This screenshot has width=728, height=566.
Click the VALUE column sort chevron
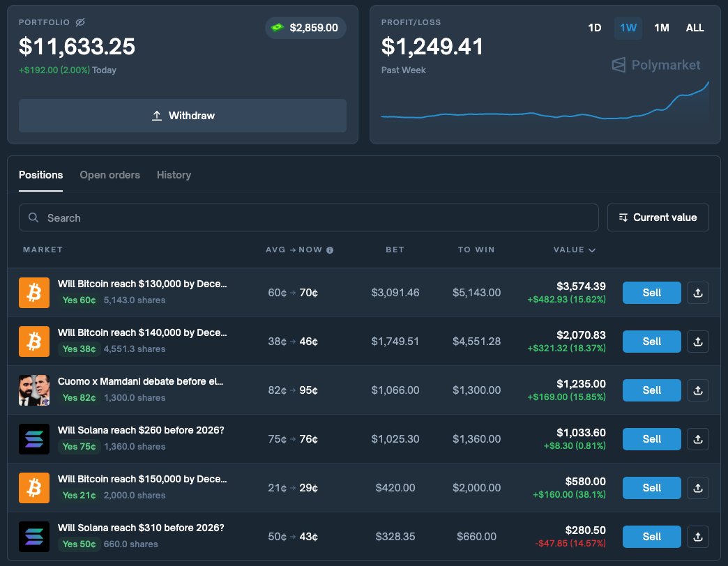point(591,250)
